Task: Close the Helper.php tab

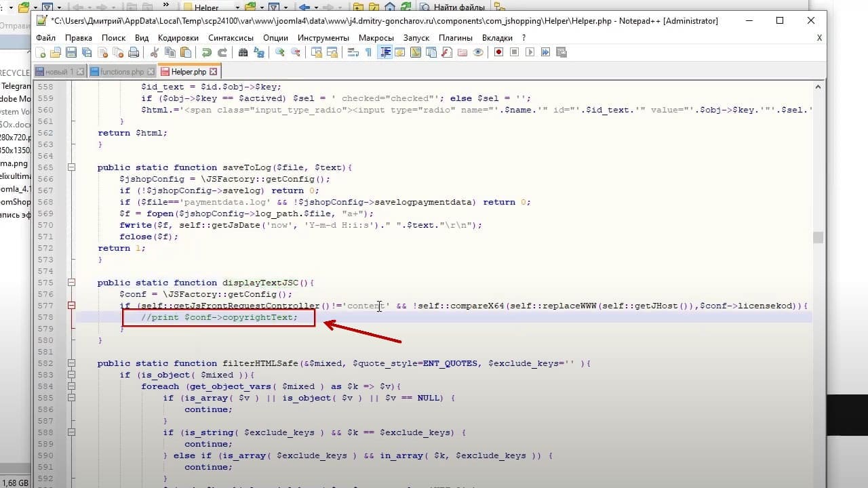Action: pos(214,71)
